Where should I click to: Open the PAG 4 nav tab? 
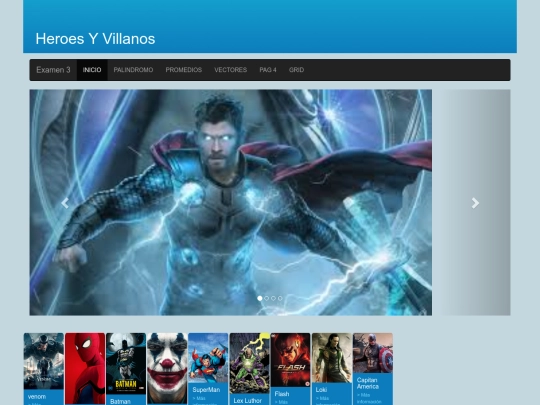(268, 70)
